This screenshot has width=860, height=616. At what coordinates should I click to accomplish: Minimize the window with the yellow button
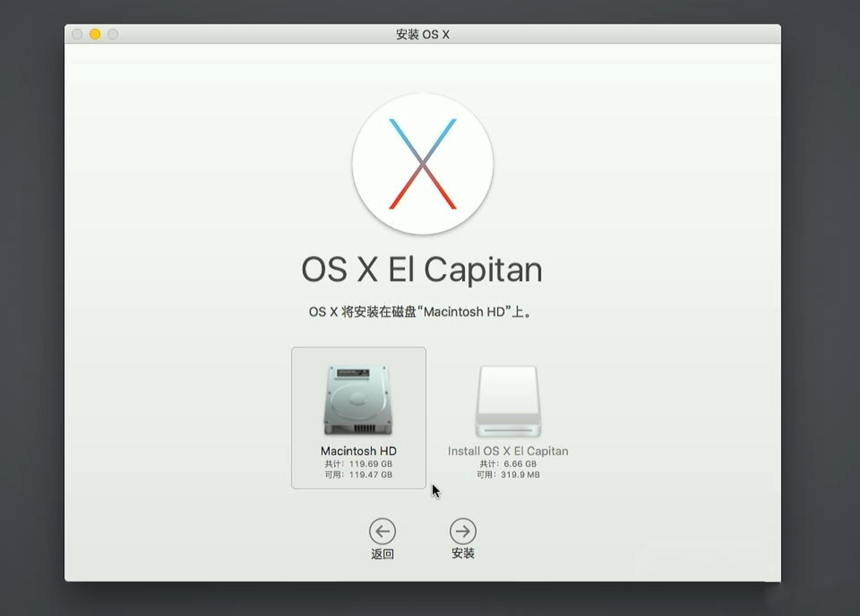point(95,34)
